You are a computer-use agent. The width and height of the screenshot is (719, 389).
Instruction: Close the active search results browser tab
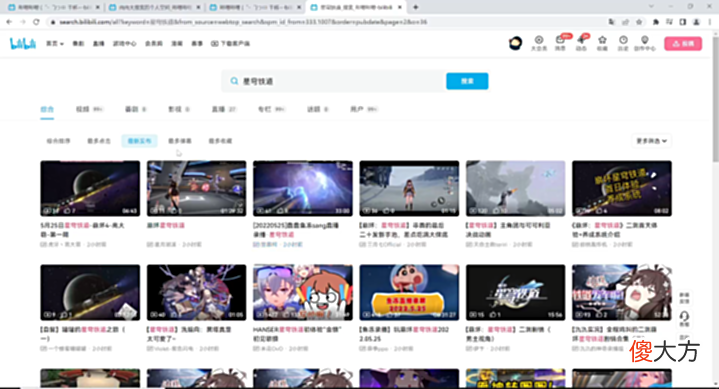pos(400,7)
